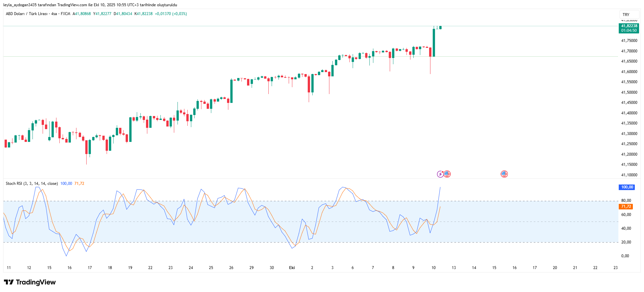Click the green current price label 41,82238
644x292 pixels.
pos(629,26)
